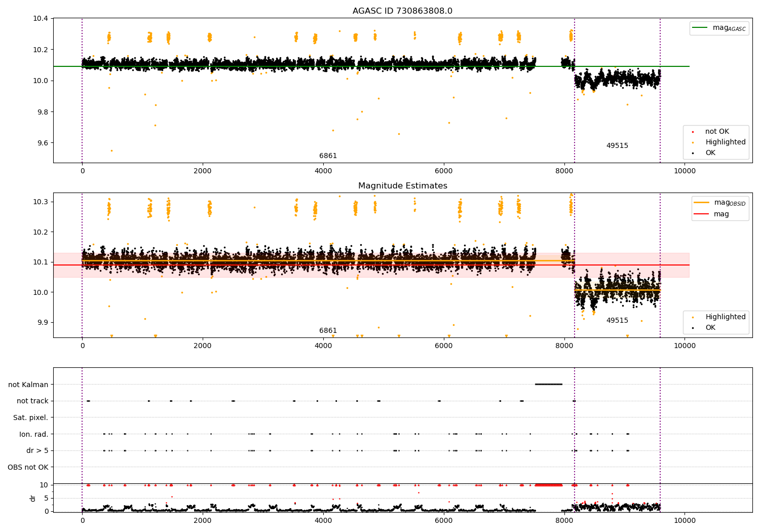Image resolution: width=760 pixels, height=532 pixels.
Task: Click the 10.3 y-axis tick in middle plot
Action: point(41,202)
